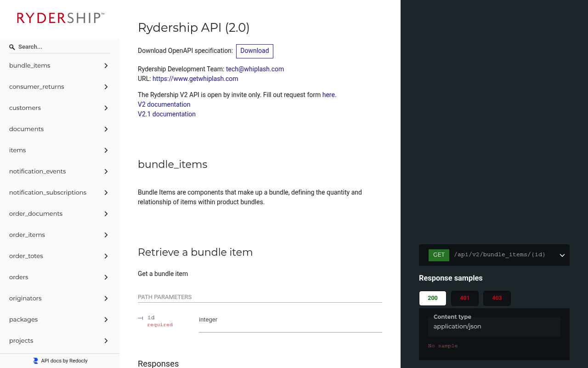Expand the packages section chevron
The height and width of the screenshot is (368, 588).
(106, 320)
